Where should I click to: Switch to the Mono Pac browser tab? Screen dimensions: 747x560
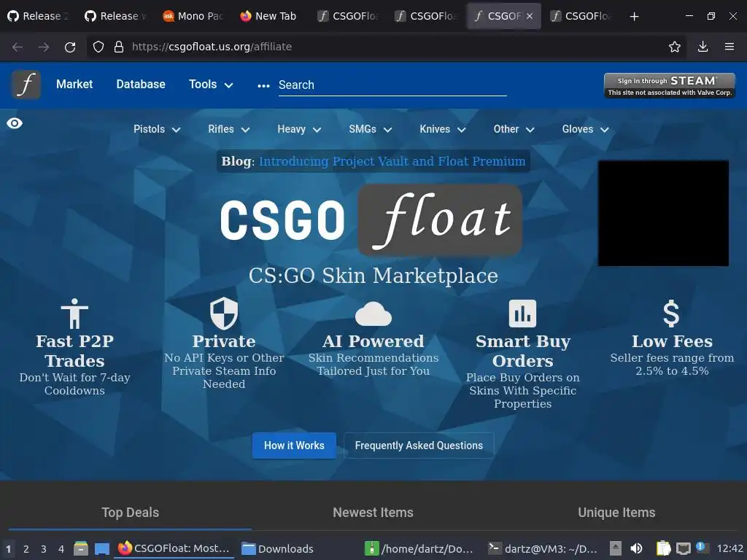[x=193, y=16]
